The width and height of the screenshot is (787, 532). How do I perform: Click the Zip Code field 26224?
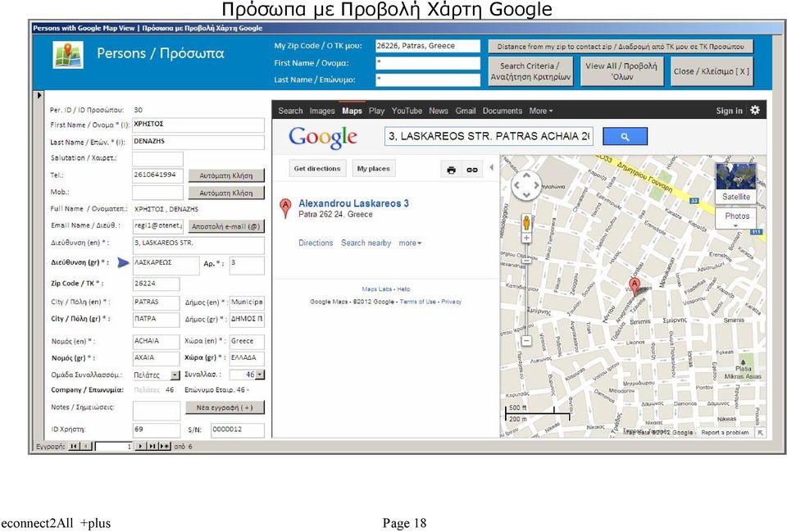tap(156, 284)
